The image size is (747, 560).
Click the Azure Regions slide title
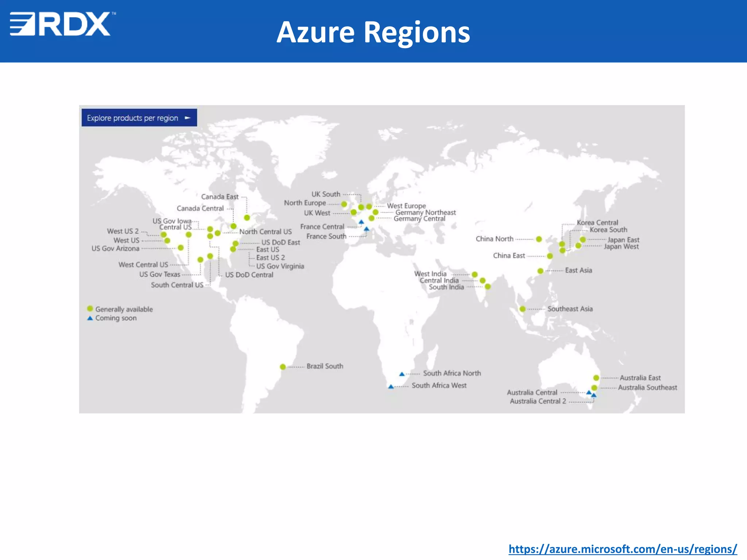[373, 32]
